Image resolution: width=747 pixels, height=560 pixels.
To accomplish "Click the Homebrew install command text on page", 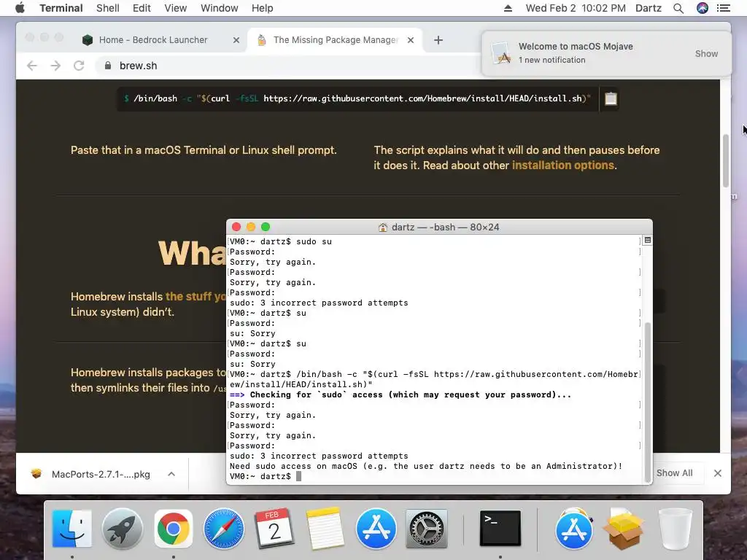I will click(357, 98).
